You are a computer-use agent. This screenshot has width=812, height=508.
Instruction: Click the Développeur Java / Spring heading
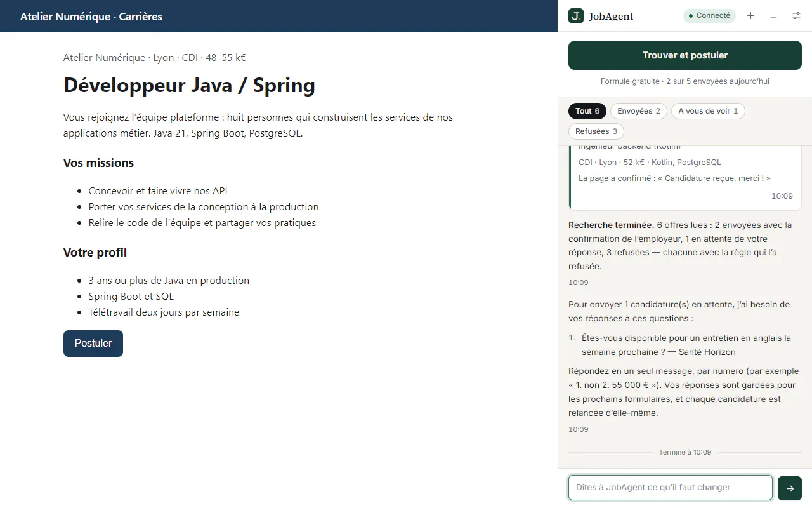pos(189,85)
